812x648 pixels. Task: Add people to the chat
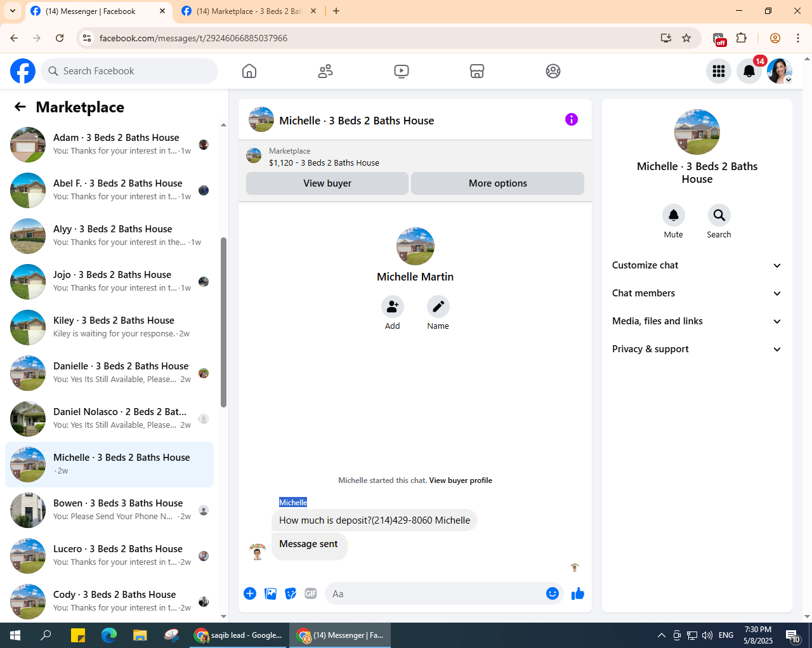393,307
